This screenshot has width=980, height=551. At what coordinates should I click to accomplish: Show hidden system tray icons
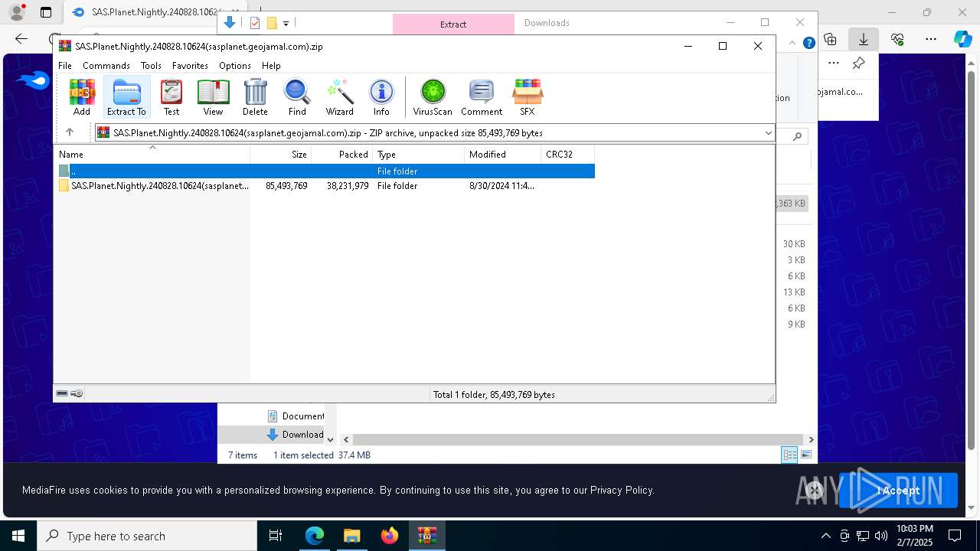(x=825, y=536)
